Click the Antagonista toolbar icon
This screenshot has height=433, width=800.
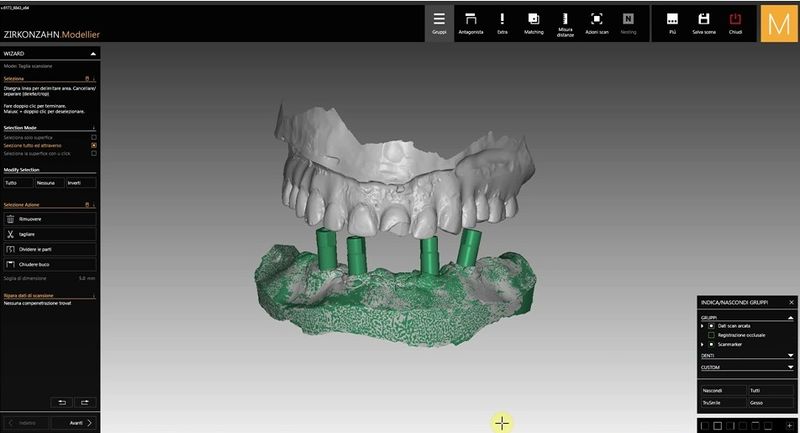click(x=471, y=23)
